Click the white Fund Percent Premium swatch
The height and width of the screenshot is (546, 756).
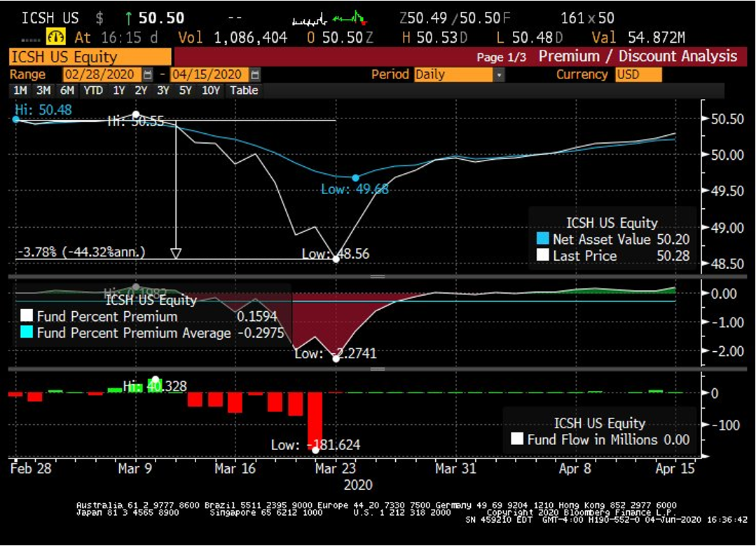coord(27,316)
